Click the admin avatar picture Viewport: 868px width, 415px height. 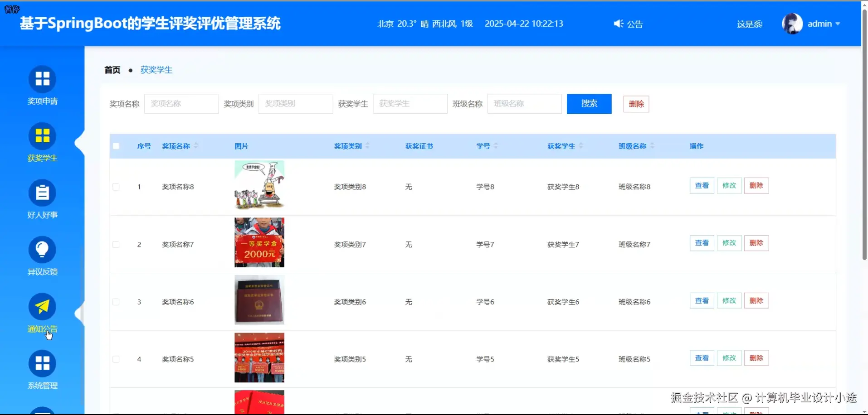pos(792,24)
